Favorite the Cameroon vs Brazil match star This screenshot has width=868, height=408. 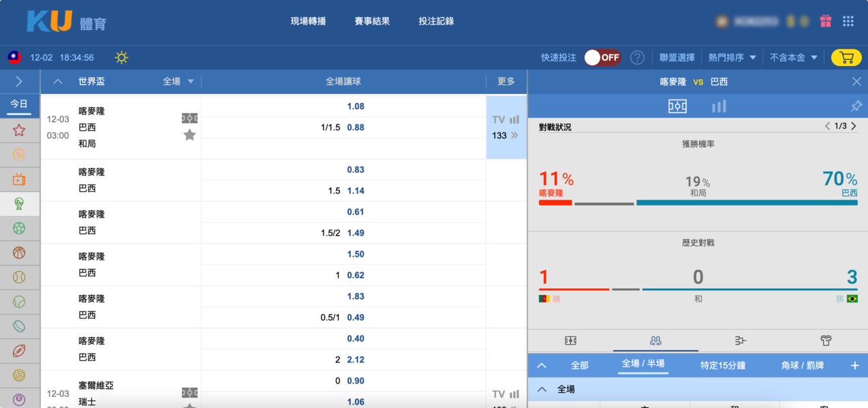point(189,135)
